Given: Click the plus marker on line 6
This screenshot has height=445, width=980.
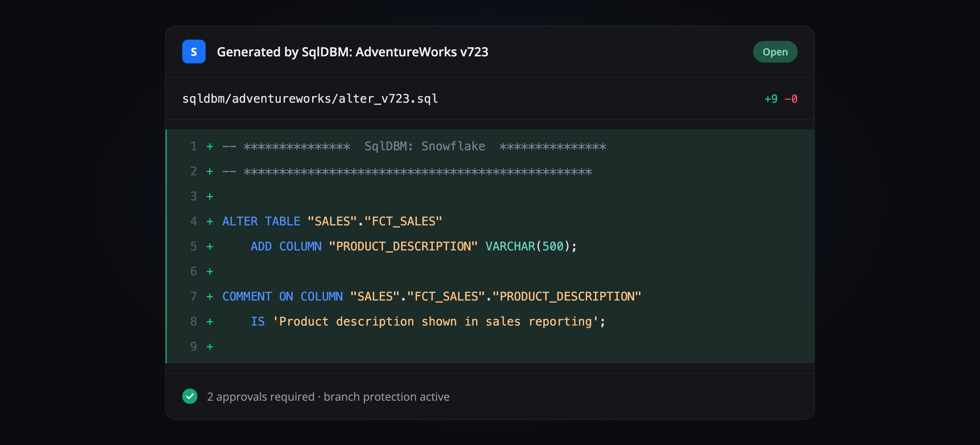Looking at the screenshot, I should (x=210, y=272).
